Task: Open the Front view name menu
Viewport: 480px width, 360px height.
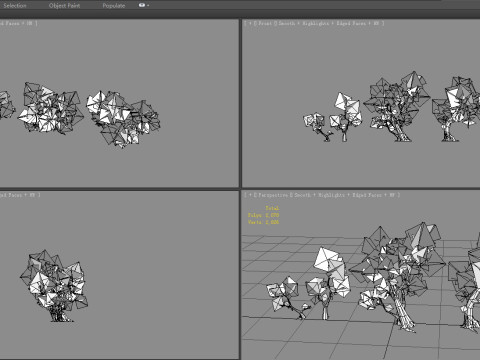Action: tap(265, 23)
